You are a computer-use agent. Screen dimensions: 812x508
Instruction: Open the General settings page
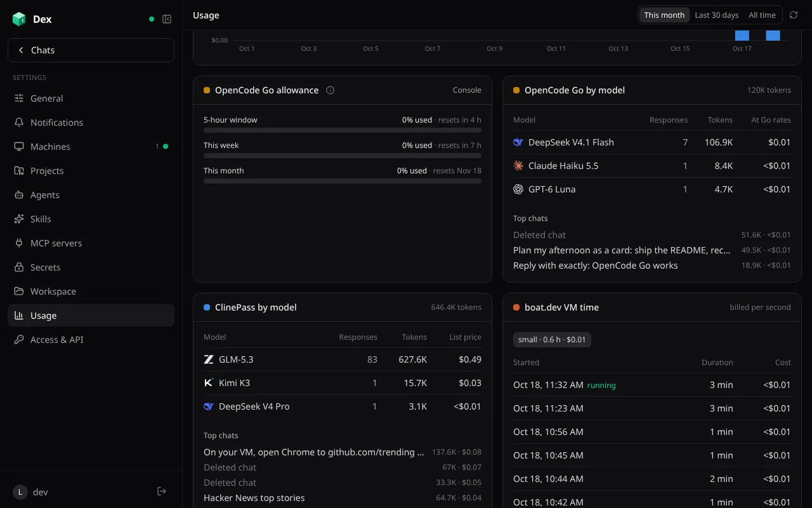point(91,98)
